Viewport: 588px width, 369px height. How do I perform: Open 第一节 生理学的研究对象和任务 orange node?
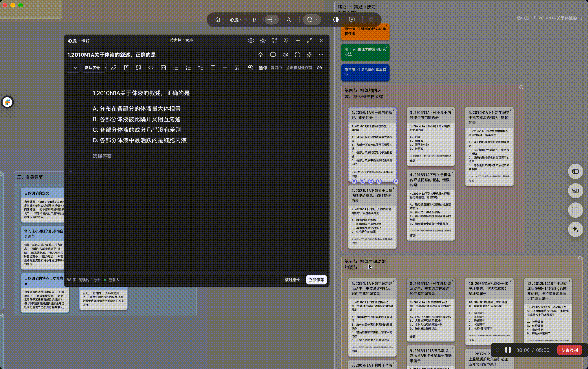(x=365, y=31)
